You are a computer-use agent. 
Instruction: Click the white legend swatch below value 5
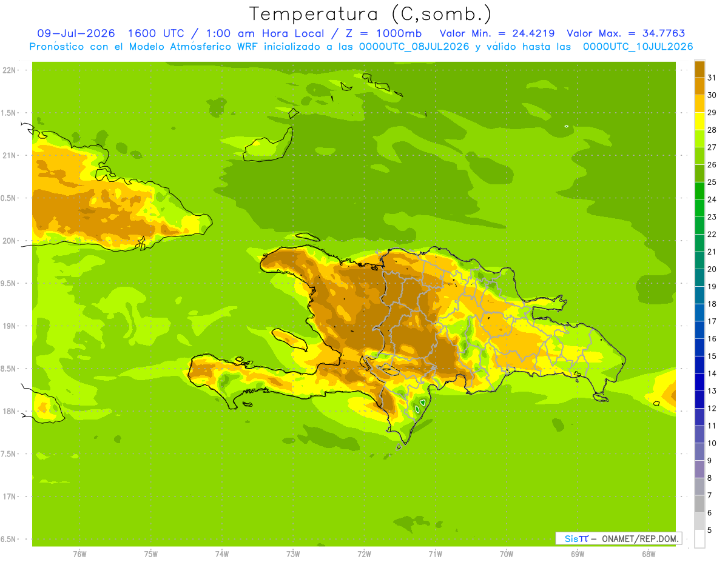pos(699,538)
